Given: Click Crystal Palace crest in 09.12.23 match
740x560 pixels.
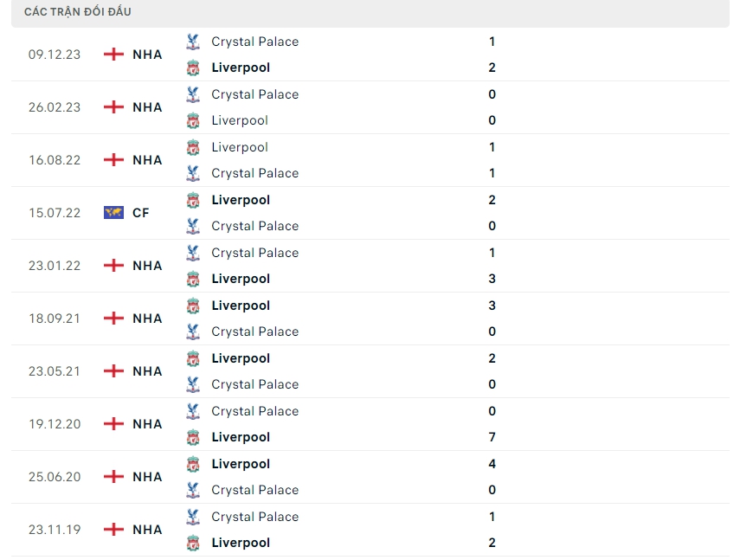Looking at the screenshot, I should pyautogui.click(x=193, y=42).
